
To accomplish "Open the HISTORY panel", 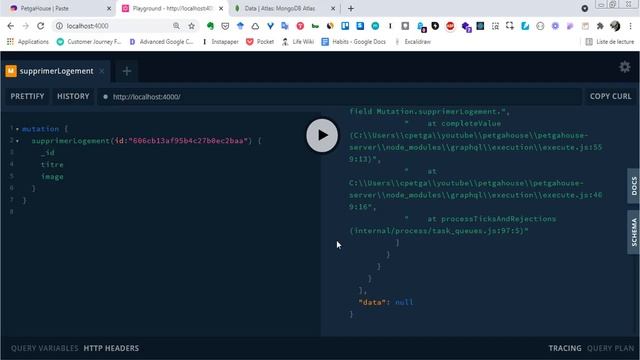I will point(73,96).
